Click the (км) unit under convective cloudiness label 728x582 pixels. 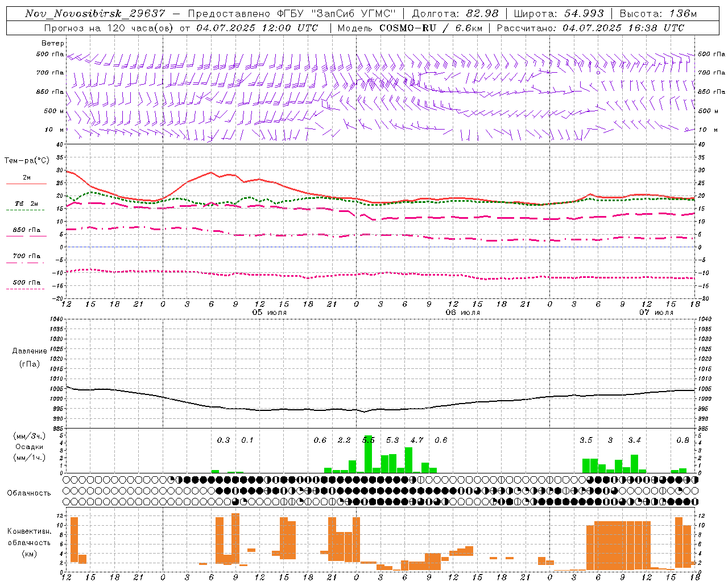[30, 554]
